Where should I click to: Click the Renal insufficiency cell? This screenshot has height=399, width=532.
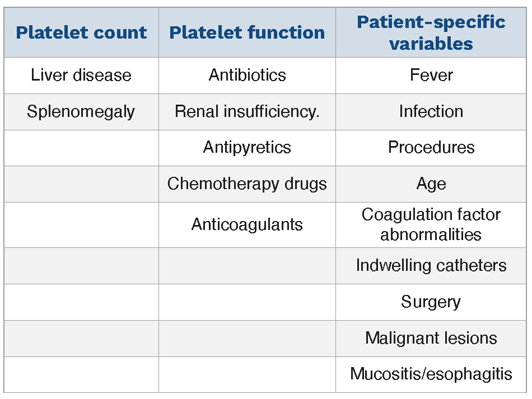(247, 111)
